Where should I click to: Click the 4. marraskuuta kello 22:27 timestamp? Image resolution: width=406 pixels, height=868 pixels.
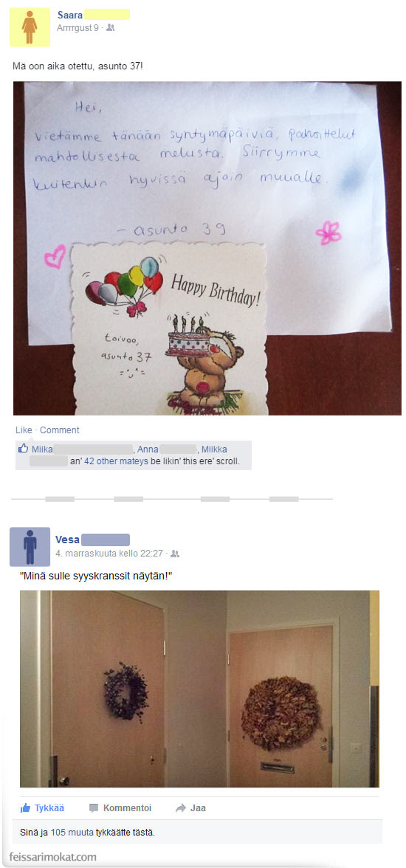coord(109,553)
